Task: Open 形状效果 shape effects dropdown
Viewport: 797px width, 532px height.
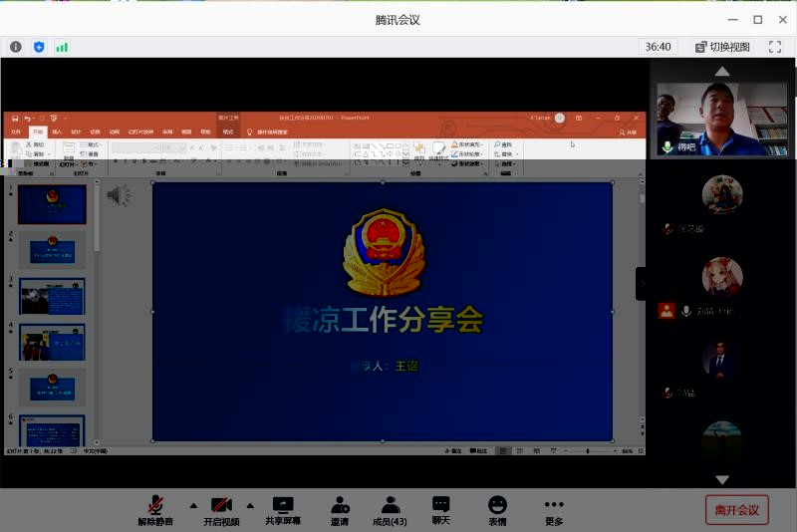Action: pos(466,163)
